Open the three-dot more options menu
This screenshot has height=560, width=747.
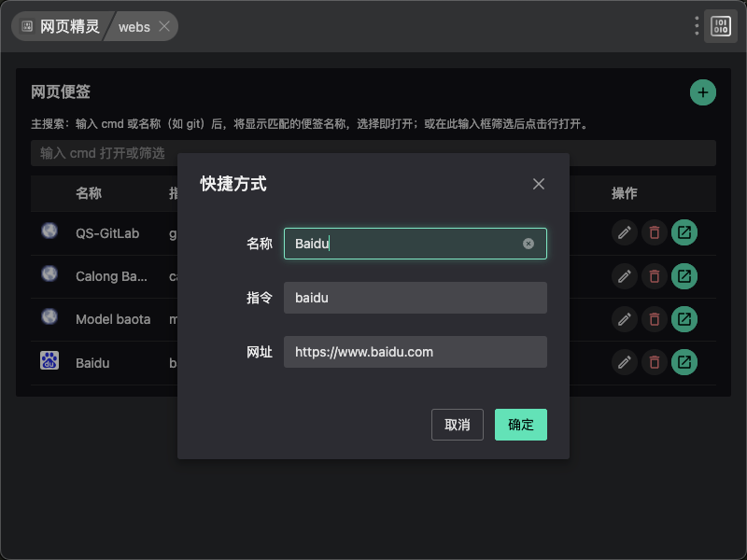(x=697, y=26)
